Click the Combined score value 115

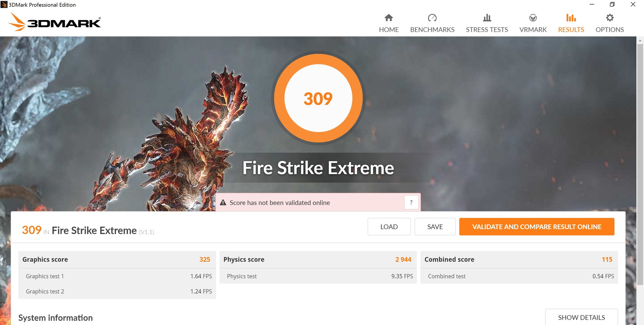(607, 259)
